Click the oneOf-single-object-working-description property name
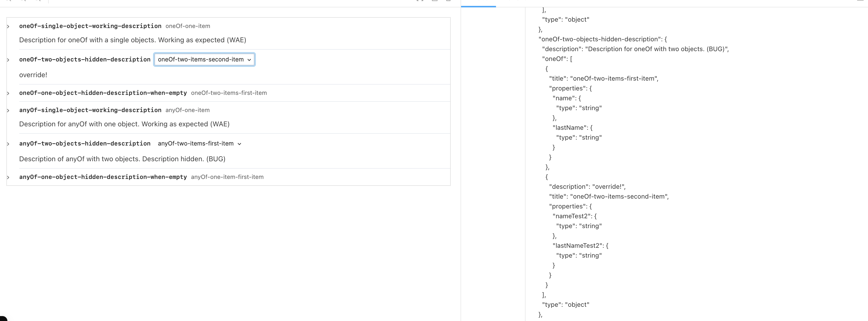 [90, 26]
